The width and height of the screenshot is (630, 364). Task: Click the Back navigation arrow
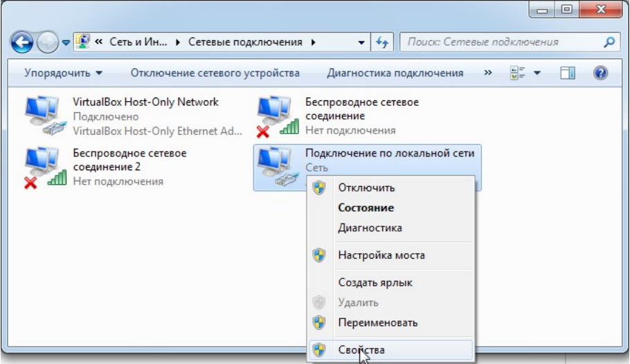point(21,42)
